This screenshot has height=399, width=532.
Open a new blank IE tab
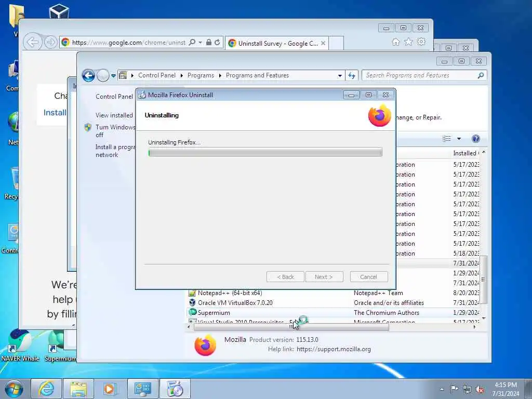tap(336, 43)
